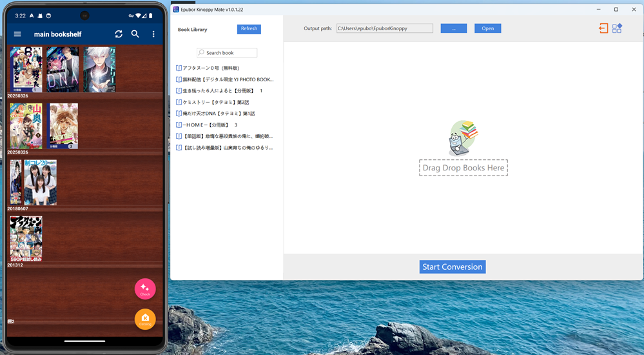
Task: Click the Output path text field
Action: (384, 28)
